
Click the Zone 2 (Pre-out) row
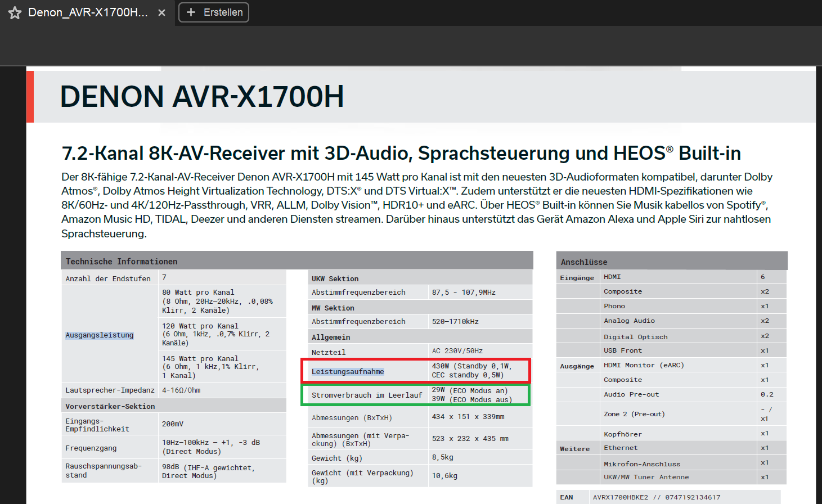693,414
